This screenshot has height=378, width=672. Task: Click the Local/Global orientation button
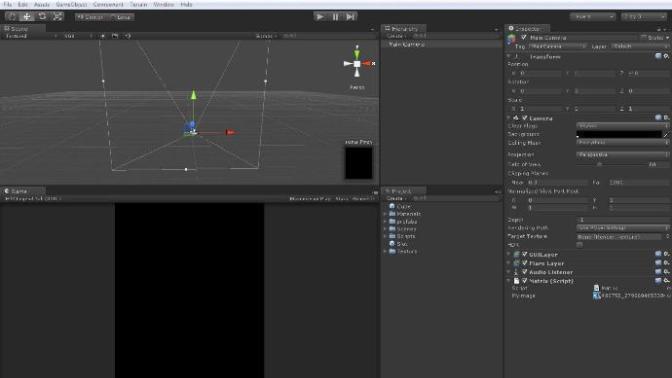coord(122,17)
